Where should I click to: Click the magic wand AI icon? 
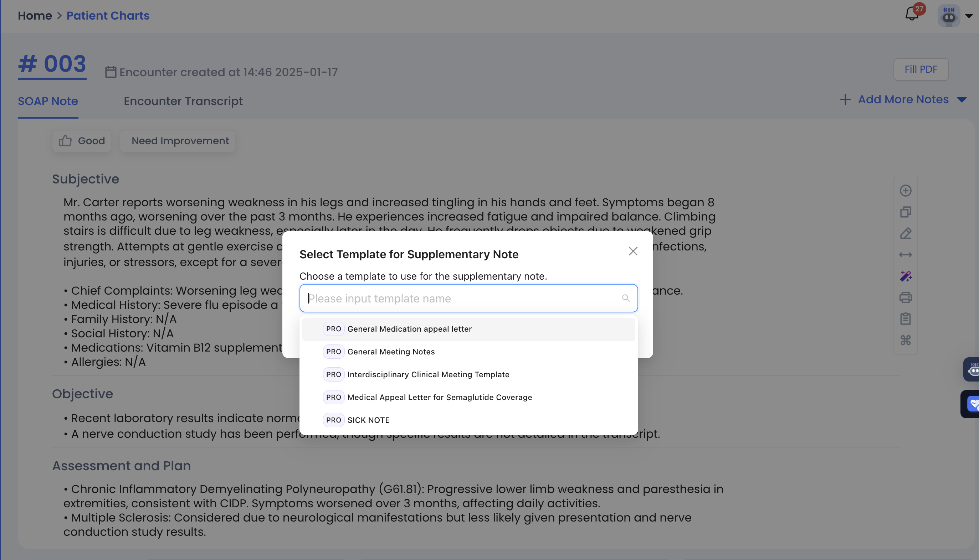coord(906,276)
